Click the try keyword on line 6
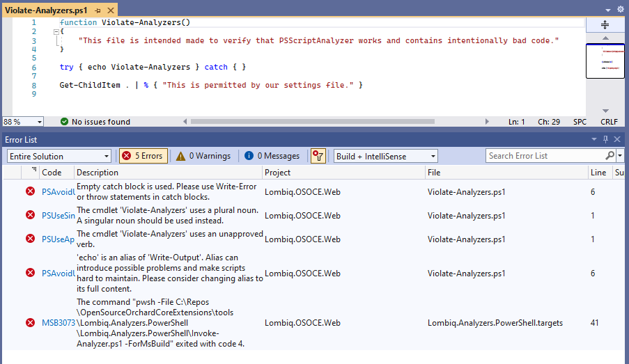 (67, 68)
